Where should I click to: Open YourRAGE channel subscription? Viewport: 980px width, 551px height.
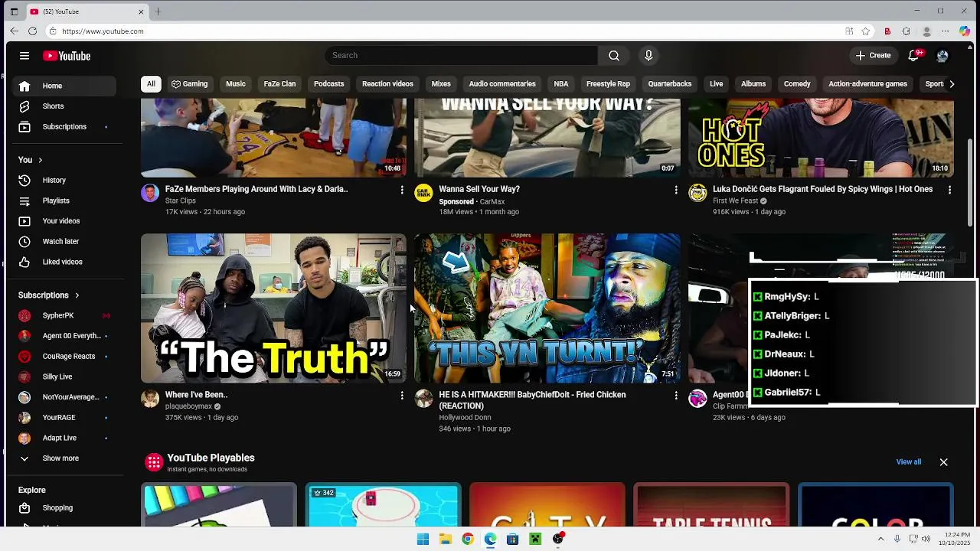(x=64, y=418)
